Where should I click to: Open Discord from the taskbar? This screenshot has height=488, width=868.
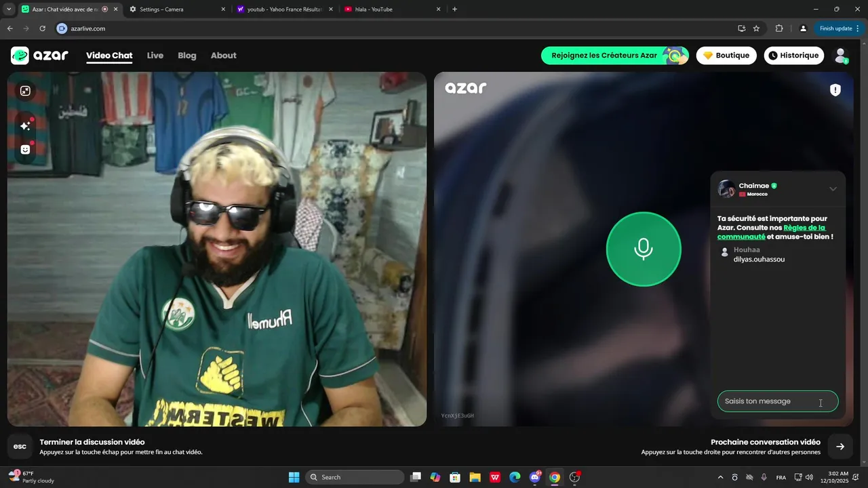pyautogui.click(x=535, y=477)
